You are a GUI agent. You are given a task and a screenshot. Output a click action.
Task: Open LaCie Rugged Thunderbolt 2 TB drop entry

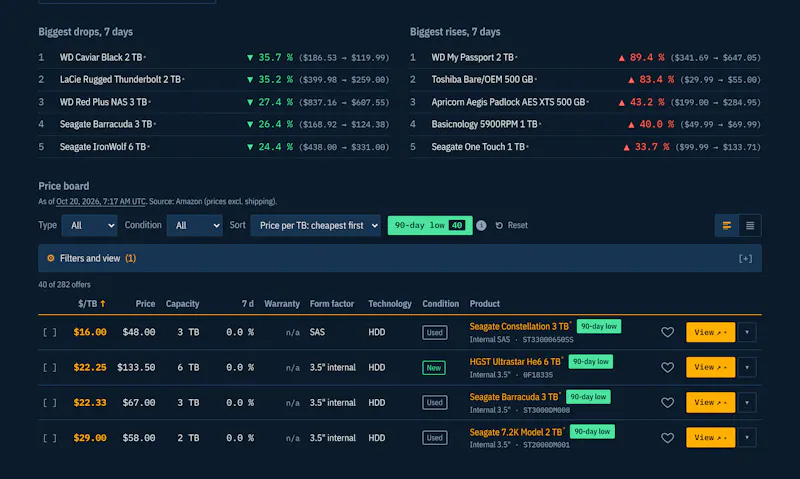120,80
